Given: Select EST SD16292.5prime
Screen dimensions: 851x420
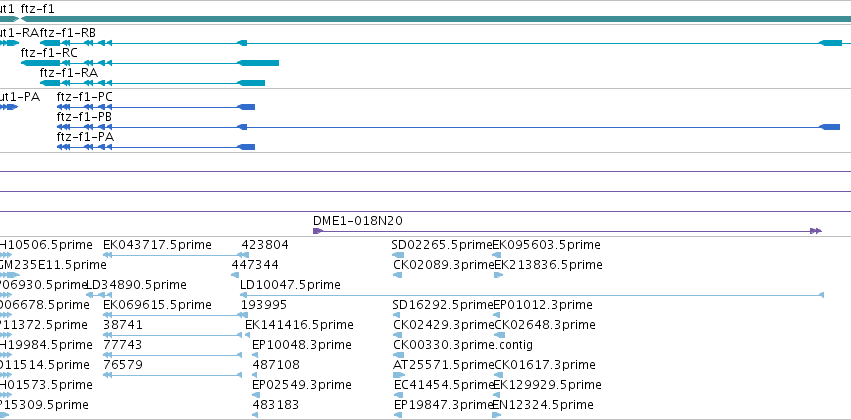Looking at the screenshot, I should [x=442, y=305].
